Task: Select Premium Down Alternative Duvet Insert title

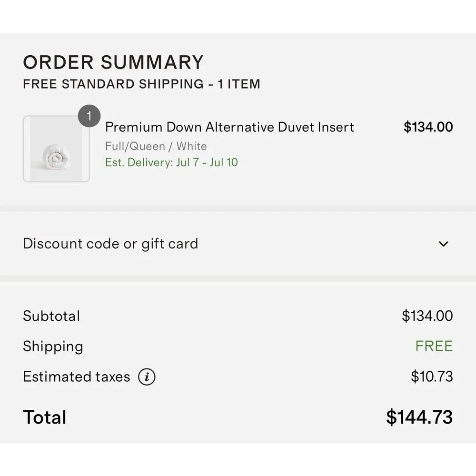Action: tap(229, 127)
